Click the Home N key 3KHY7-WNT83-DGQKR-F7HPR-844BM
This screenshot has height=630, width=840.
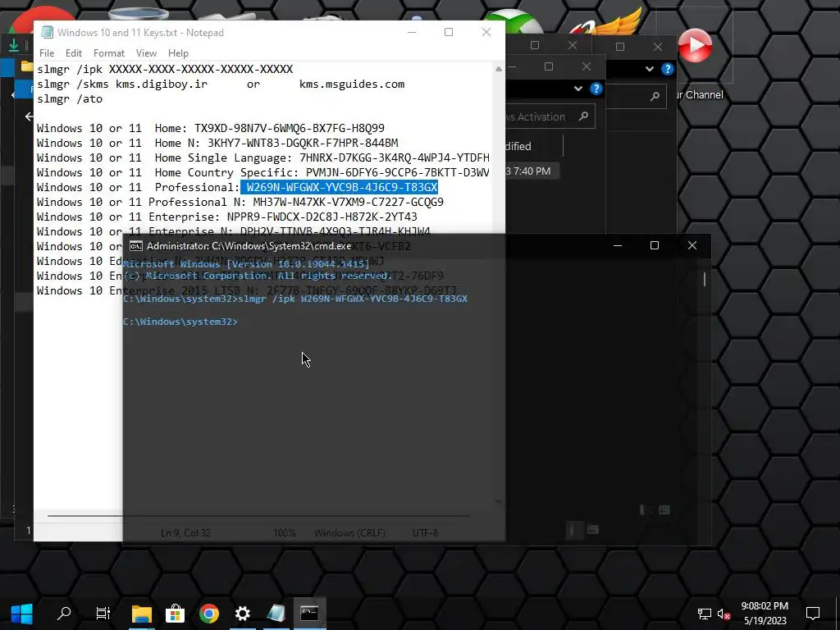click(303, 143)
